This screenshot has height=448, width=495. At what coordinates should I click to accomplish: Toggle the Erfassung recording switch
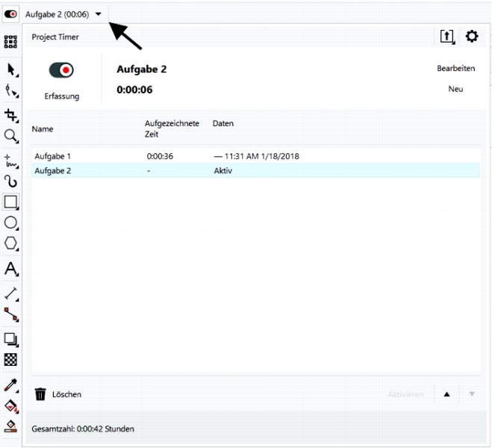point(60,70)
